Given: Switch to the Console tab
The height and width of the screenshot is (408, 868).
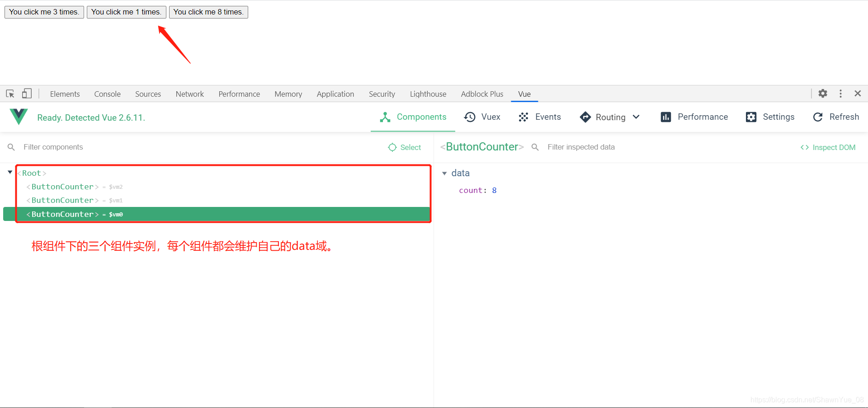Looking at the screenshot, I should [x=107, y=94].
